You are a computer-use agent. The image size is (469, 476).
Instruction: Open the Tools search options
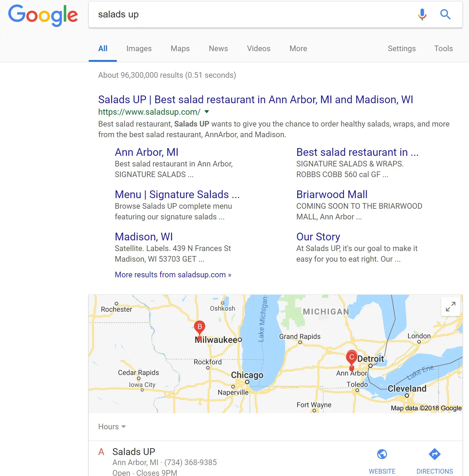[x=443, y=48]
